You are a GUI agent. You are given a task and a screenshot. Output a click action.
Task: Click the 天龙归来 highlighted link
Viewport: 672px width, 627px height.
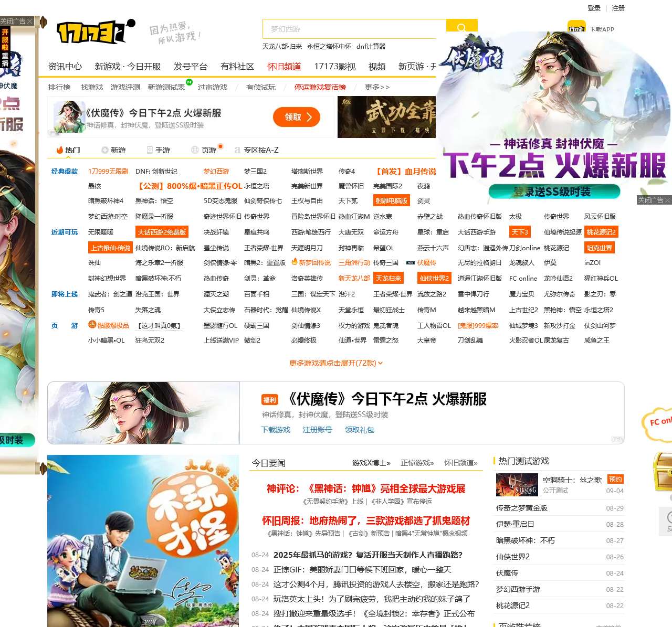pyautogui.click(x=388, y=279)
